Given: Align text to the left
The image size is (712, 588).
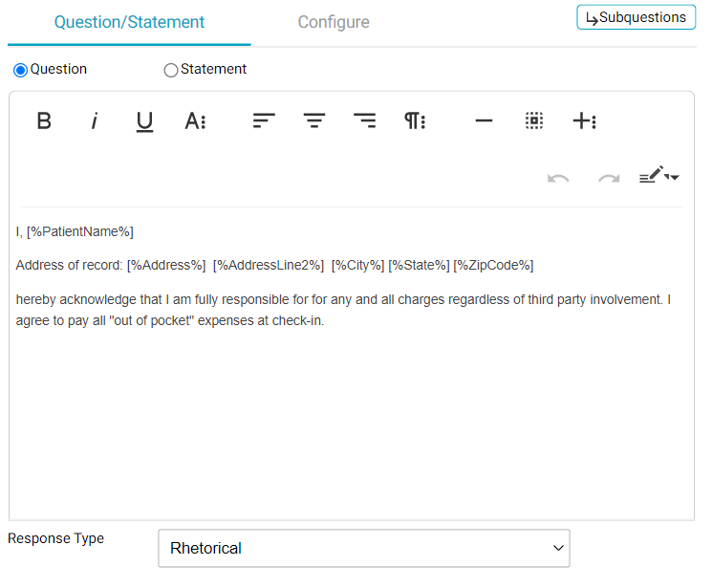Looking at the screenshot, I should [x=264, y=121].
